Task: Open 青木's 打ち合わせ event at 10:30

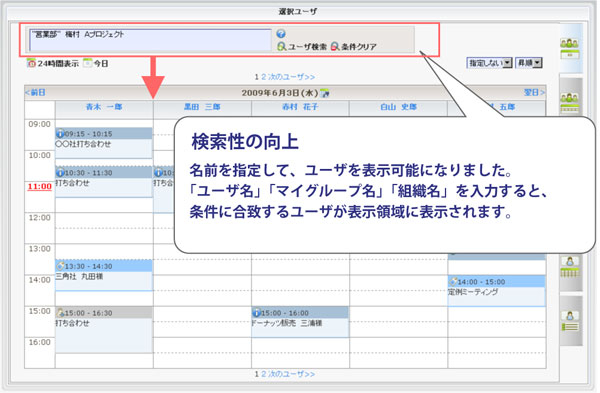Action: coord(73,183)
